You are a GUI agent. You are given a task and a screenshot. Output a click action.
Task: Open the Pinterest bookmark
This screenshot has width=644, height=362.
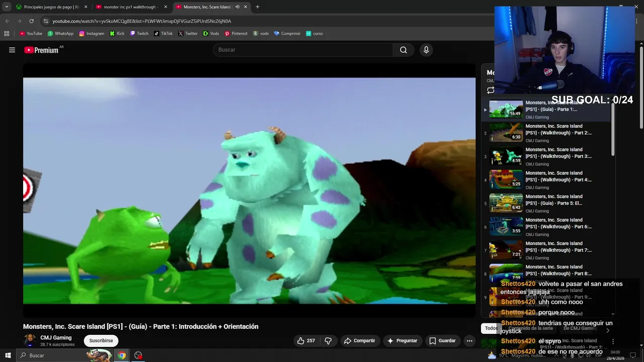pyautogui.click(x=236, y=33)
